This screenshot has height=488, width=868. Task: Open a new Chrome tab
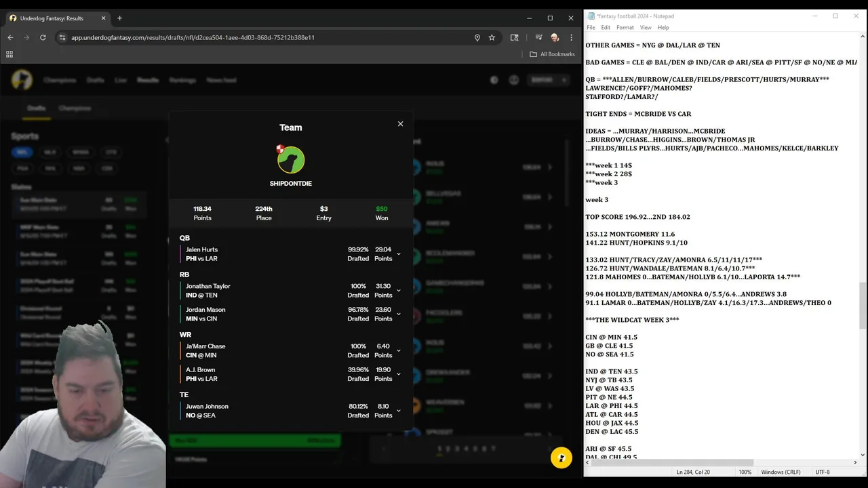[x=119, y=18]
